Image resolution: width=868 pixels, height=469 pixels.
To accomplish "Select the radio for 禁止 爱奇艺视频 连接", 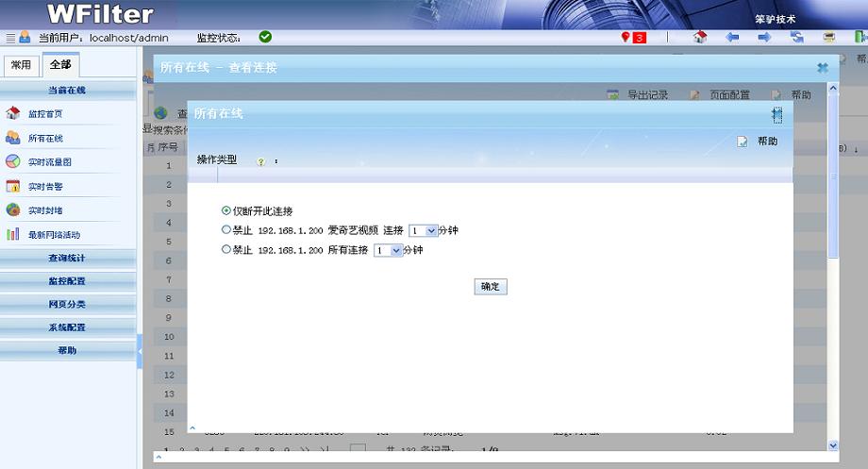I will pyautogui.click(x=225, y=230).
